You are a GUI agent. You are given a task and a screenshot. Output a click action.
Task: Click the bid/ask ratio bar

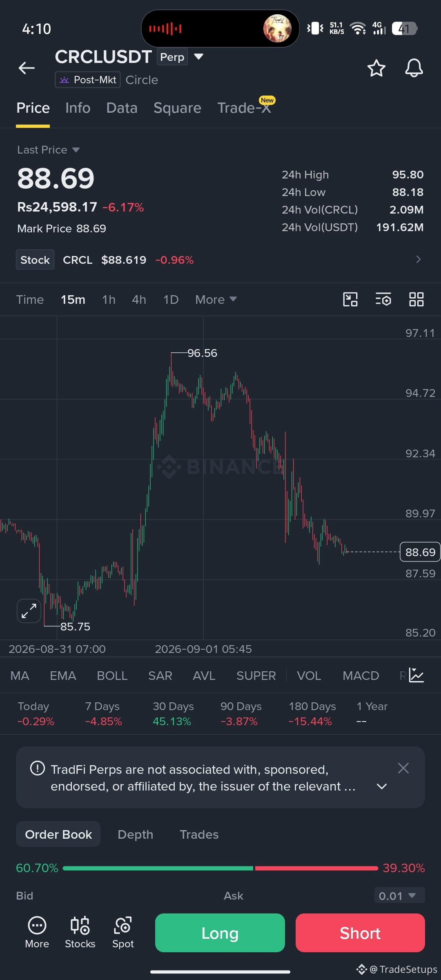[x=220, y=868]
